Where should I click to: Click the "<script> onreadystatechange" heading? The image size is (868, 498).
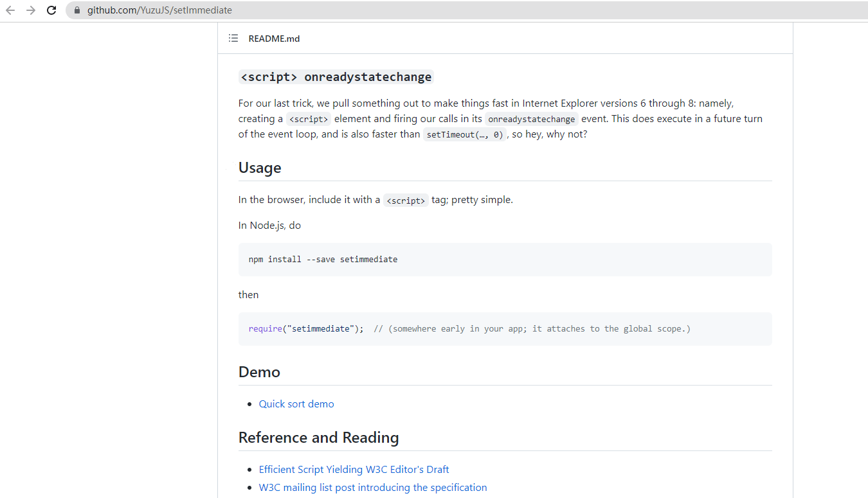[x=336, y=77]
